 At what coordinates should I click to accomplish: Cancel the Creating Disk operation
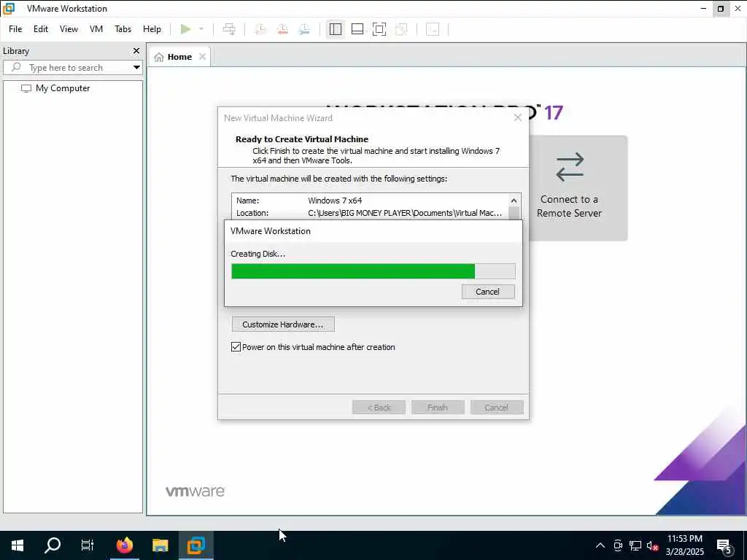(x=488, y=292)
